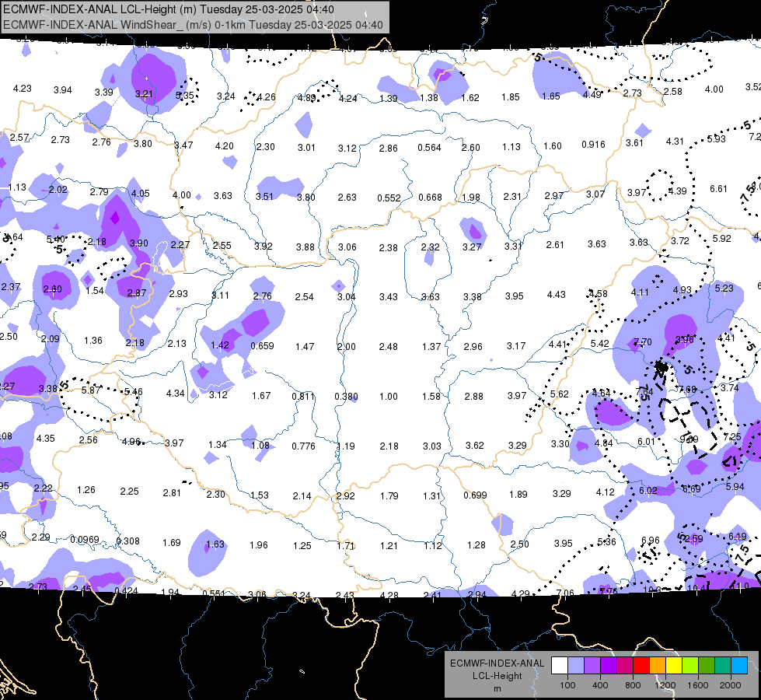The width and height of the screenshot is (761, 700).
Task: Click the wind shear value 0.659
Action: [262, 346]
